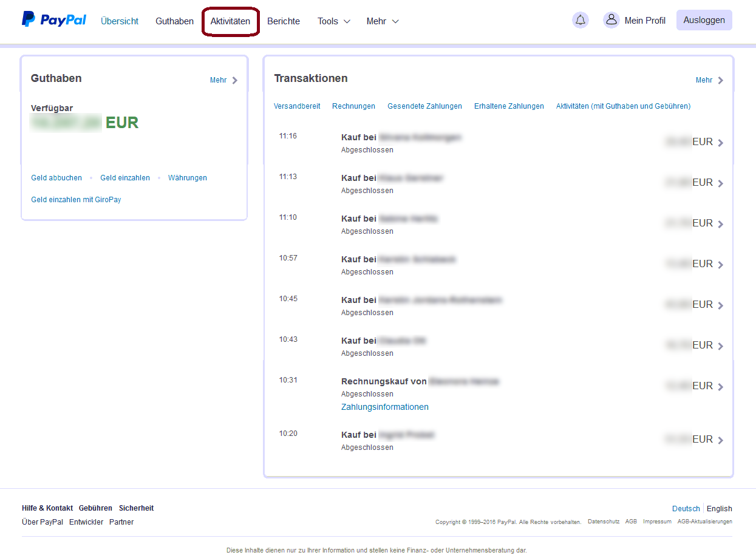Screen dimensions: 756x558
Task: Show Erhaltene Zahlungen transactions
Action: pos(509,106)
